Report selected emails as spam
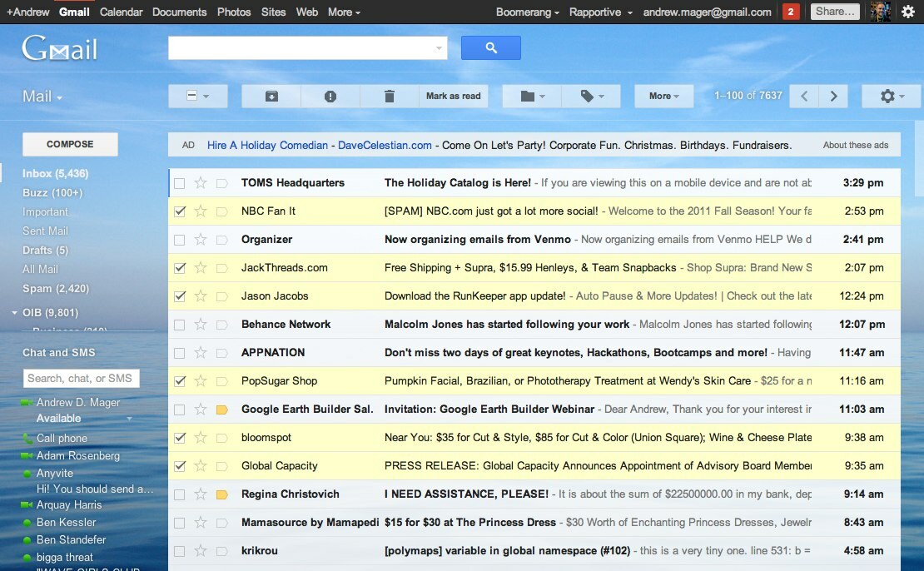Image resolution: width=924 pixels, height=571 pixels. click(x=330, y=96)
